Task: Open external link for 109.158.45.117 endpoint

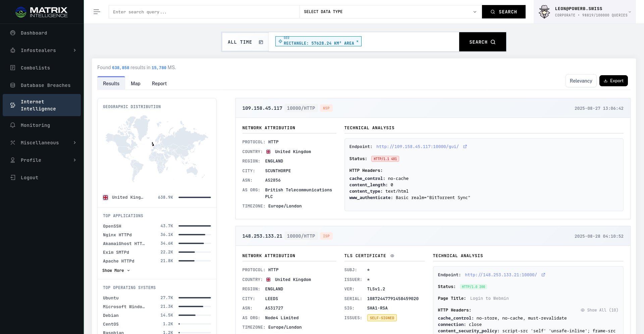Action: pyautogui.click(x=465, y=147)
